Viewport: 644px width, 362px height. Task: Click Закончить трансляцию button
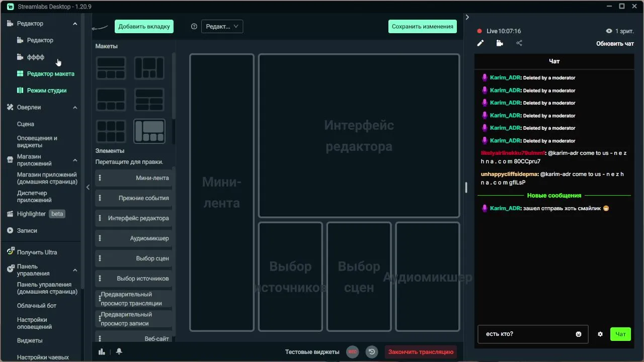point(421,352)
